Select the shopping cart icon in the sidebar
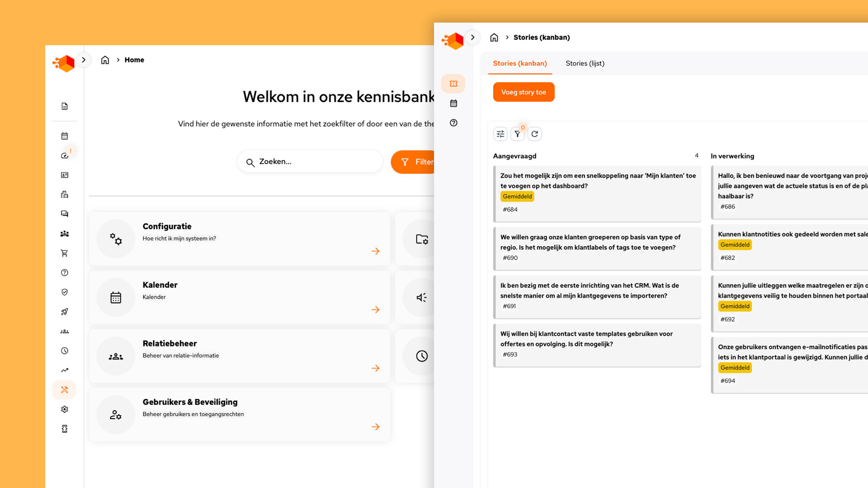Viewport: 868px width, 488px height. tap(64, 253)
